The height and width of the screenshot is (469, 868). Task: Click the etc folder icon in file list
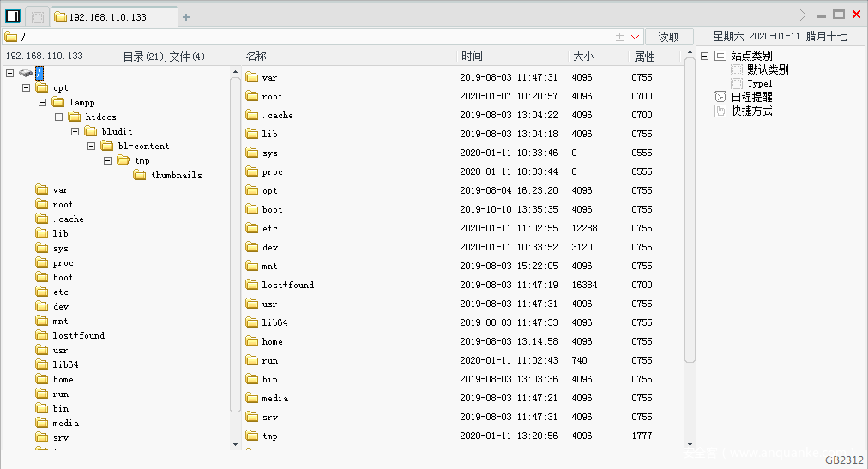click(x=252, y=228)
